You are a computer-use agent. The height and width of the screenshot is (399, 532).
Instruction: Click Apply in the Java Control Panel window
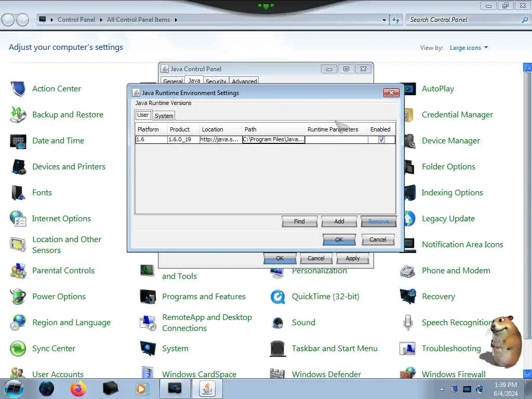point(353,259)
